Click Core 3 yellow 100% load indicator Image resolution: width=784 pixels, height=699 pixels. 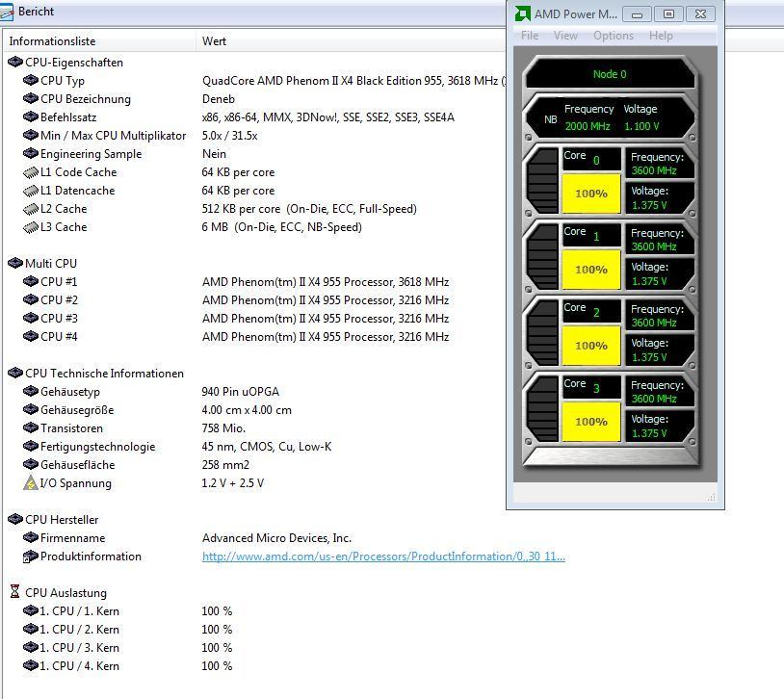coord(591,422)
